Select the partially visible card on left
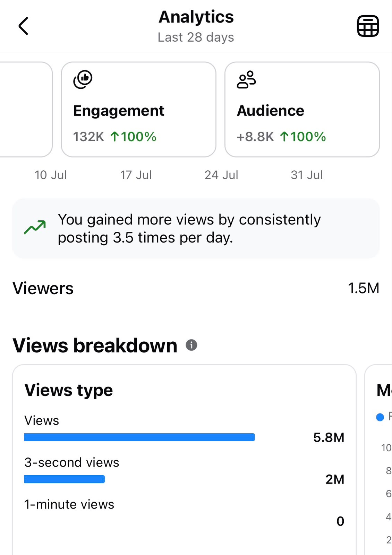Screen dimensions: 392x555 tap(26, 110)
